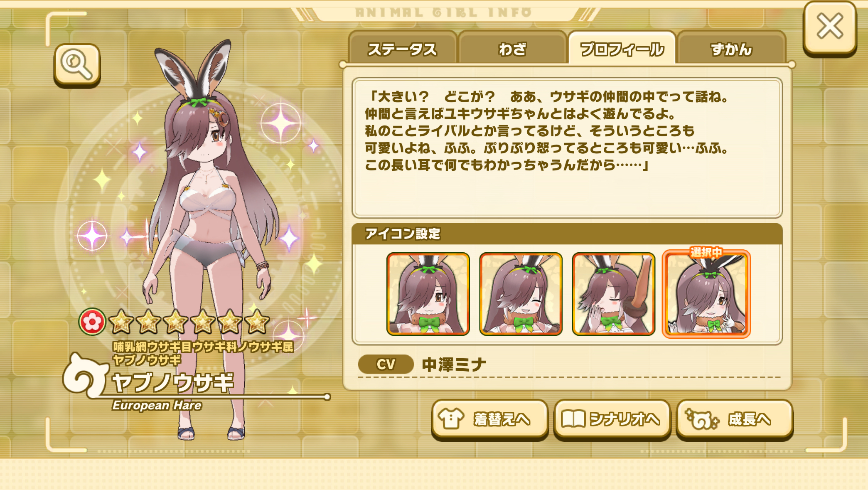Viewport: 868px width, 490px height.
Task: Choose the third winking icon thumbnail
Action: coord(613,294)
